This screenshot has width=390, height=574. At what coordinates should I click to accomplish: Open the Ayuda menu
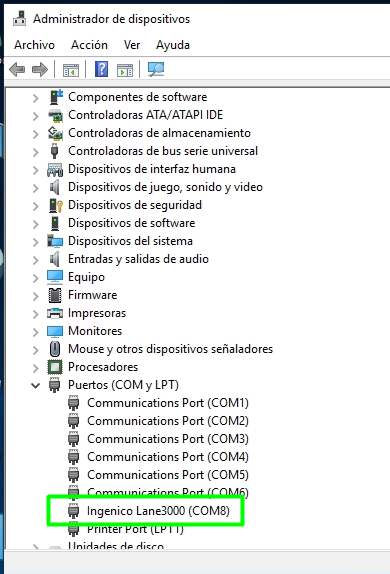coord(173,45)
